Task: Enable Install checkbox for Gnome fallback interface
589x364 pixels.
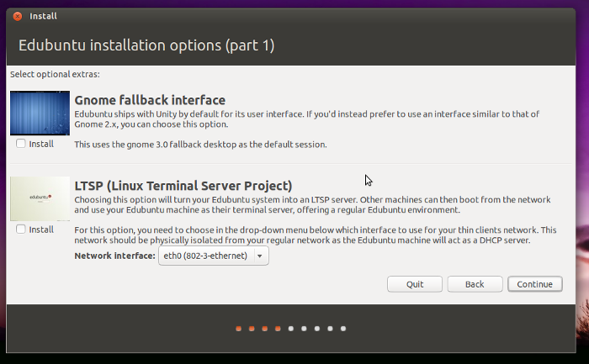Action: click(20, 144)
